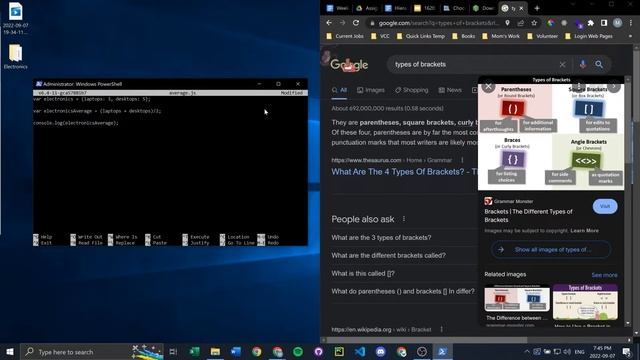Click the horizontal scrollbar in Chrome

[427, 340]
